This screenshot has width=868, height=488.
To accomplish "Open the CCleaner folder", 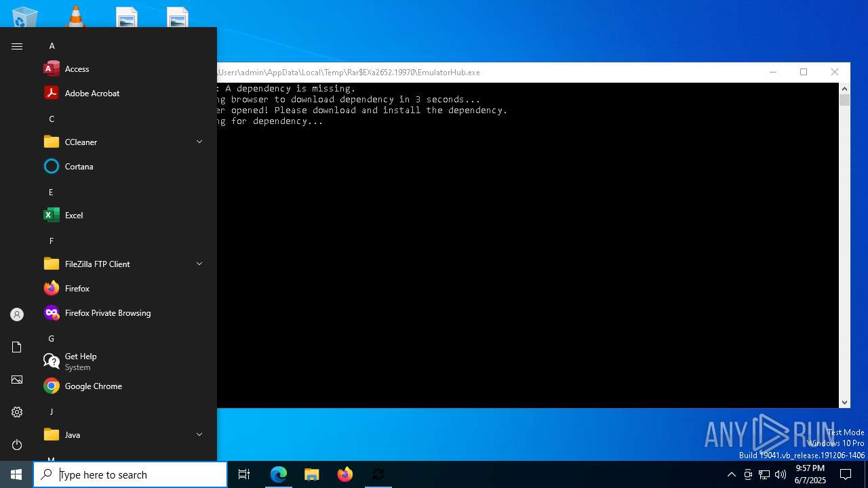I will click(x=125, y=142).
